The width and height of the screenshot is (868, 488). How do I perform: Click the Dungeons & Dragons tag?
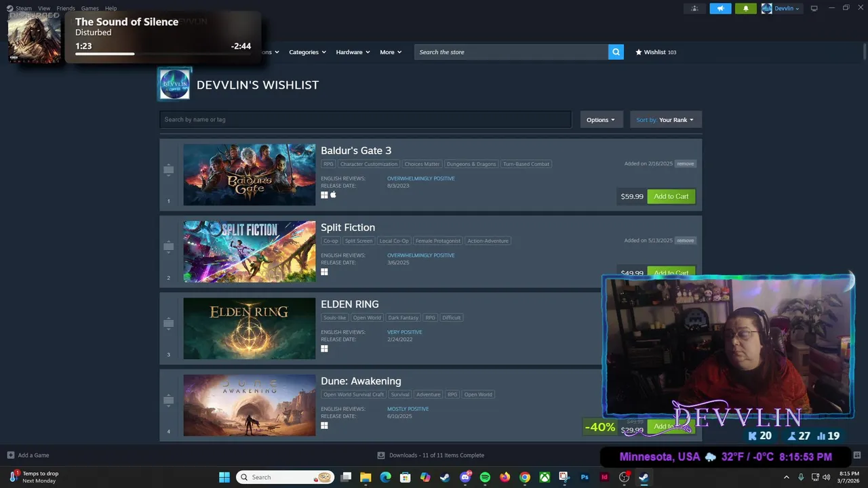click(471, 164)
